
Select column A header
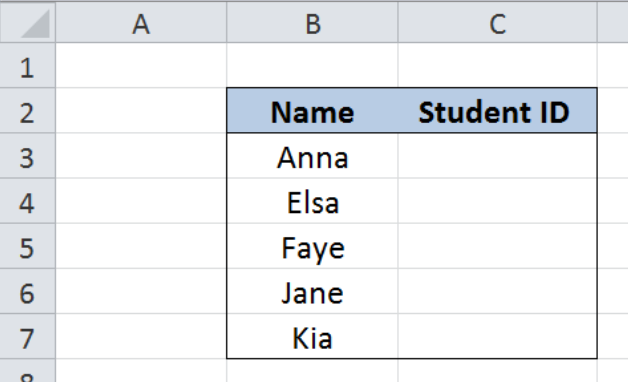(x=141, y=22)
